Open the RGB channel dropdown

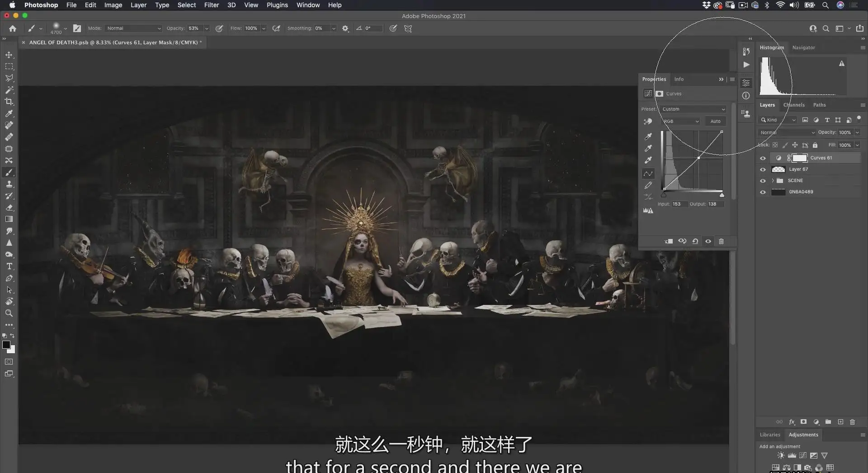tap(681, 121)
